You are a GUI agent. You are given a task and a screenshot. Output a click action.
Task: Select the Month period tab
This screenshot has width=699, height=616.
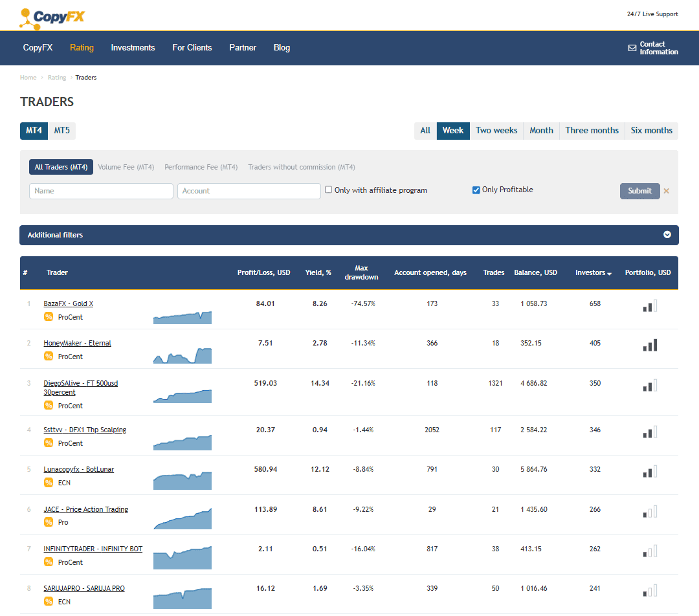tap(541, 131)
